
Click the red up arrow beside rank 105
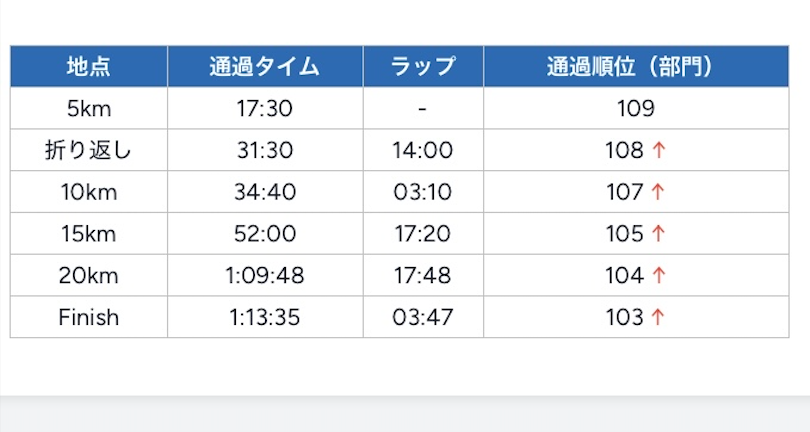[657, 234]
